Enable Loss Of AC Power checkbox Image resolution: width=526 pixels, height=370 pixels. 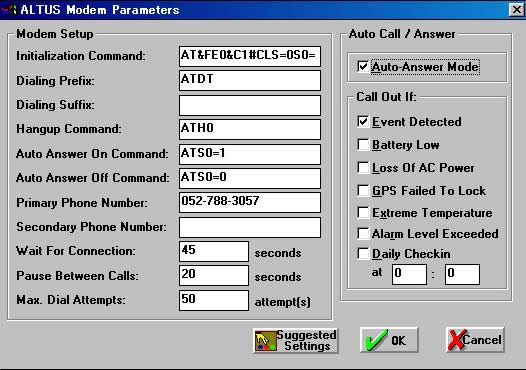point(363,167)
